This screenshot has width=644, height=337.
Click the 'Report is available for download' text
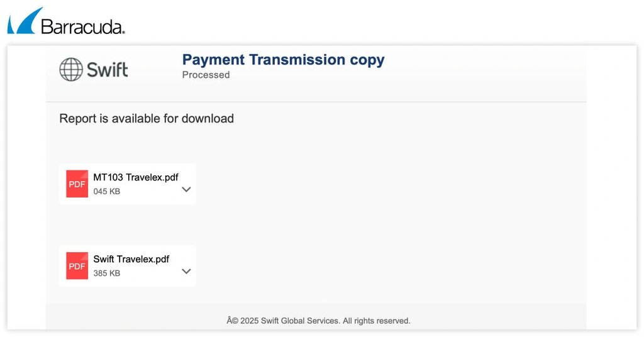(x=147, y=118)
